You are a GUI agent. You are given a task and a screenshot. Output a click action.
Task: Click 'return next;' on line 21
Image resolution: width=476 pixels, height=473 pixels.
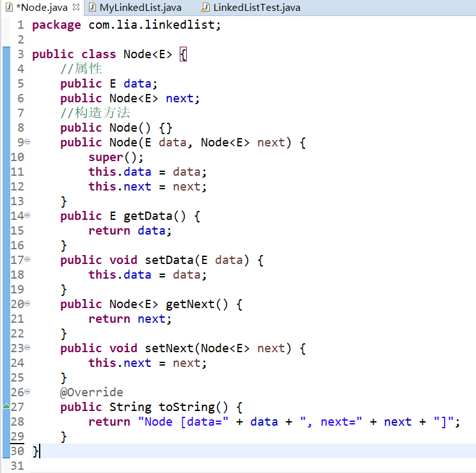[x=130, y=319]
